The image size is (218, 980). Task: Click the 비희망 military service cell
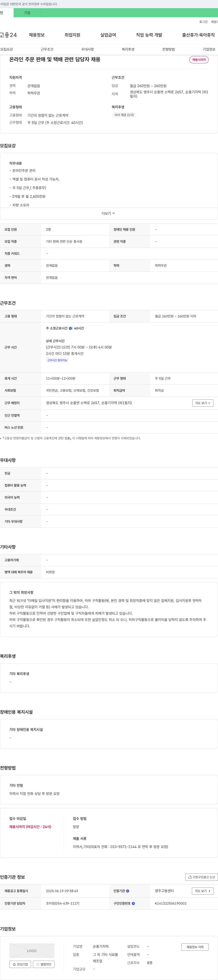tap(50, 572)
